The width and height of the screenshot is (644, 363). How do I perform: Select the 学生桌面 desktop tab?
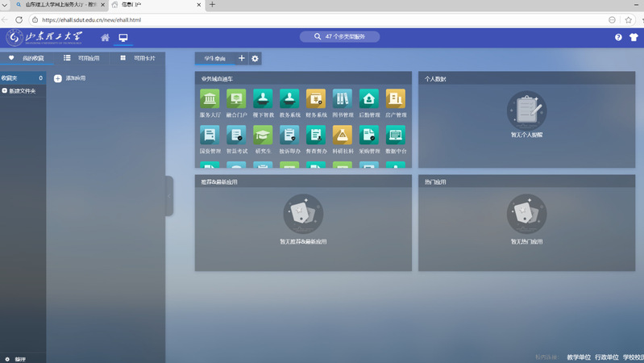click(x=214, y=58)
